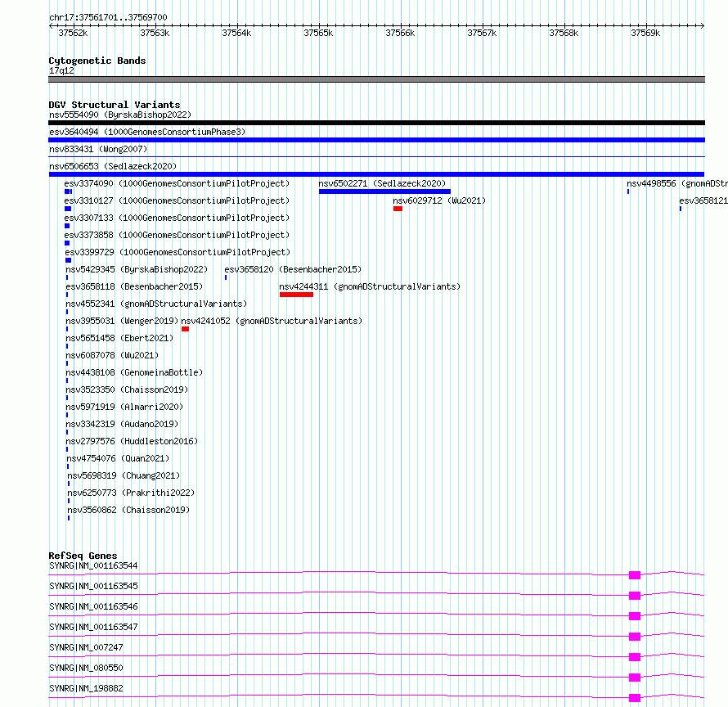Click the red nsv4244311 gnomAD variant bar
728x707 pixels.
[296, 295]
